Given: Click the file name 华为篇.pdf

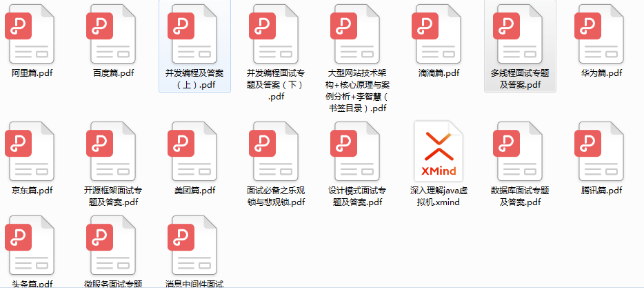Looking at the screenshot, I should [601, 73].
